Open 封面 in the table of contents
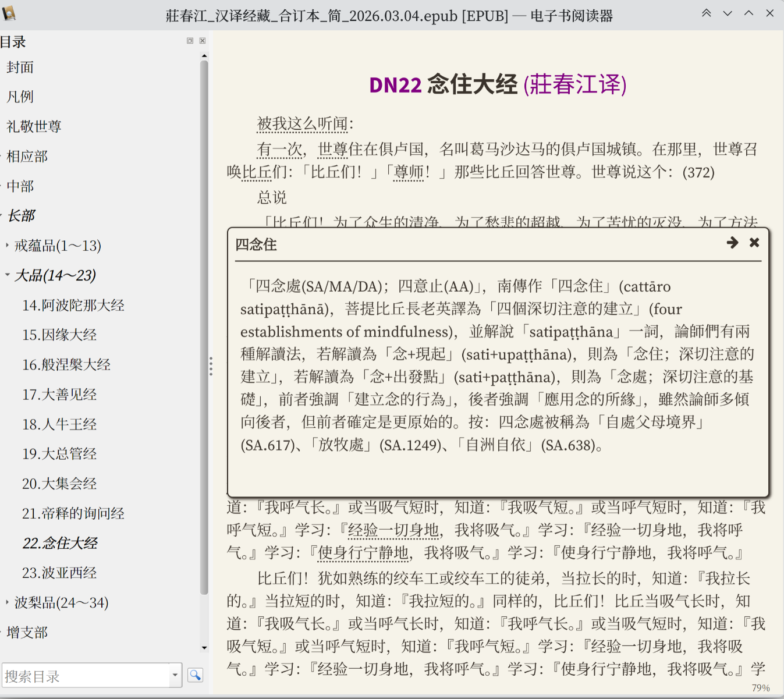 (20, 68)
